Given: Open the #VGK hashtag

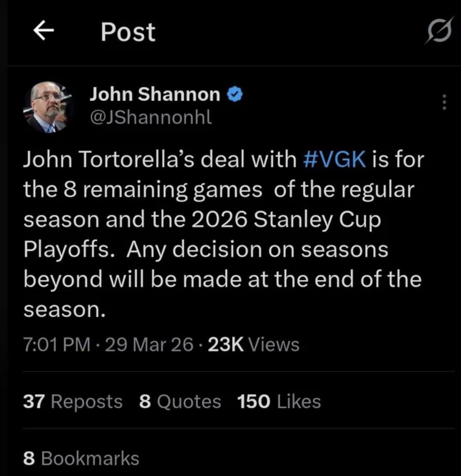Looking at the screenshot, I should point(335,160).
